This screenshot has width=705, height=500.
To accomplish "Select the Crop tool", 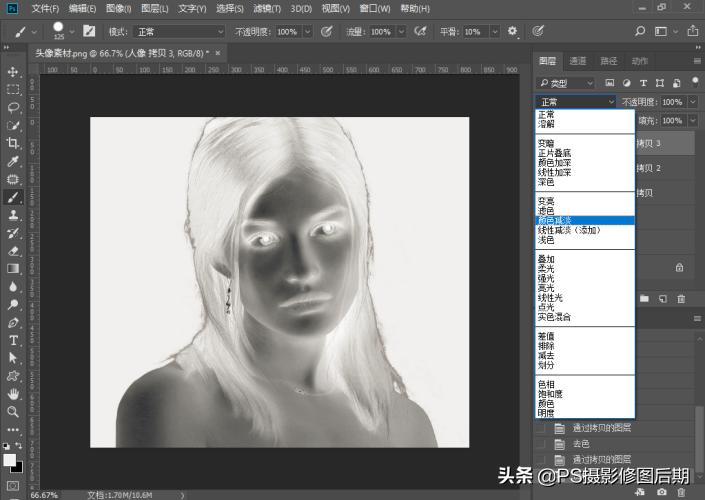I will [13, 143].
